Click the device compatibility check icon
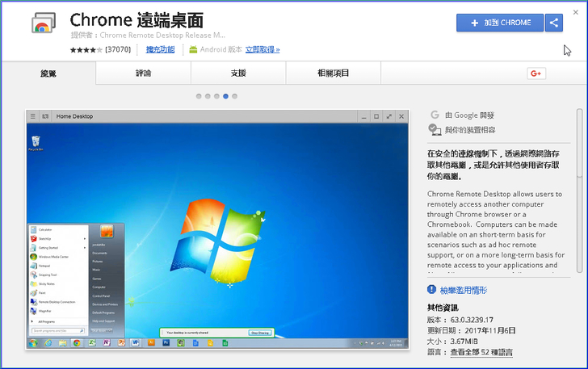 click(435, 130)
